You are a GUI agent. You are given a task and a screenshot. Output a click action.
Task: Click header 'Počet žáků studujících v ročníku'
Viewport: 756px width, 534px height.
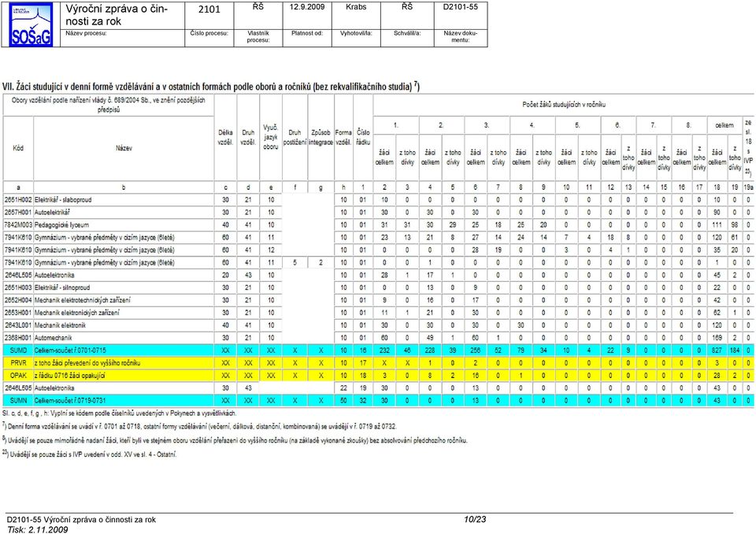coord(564,104)
